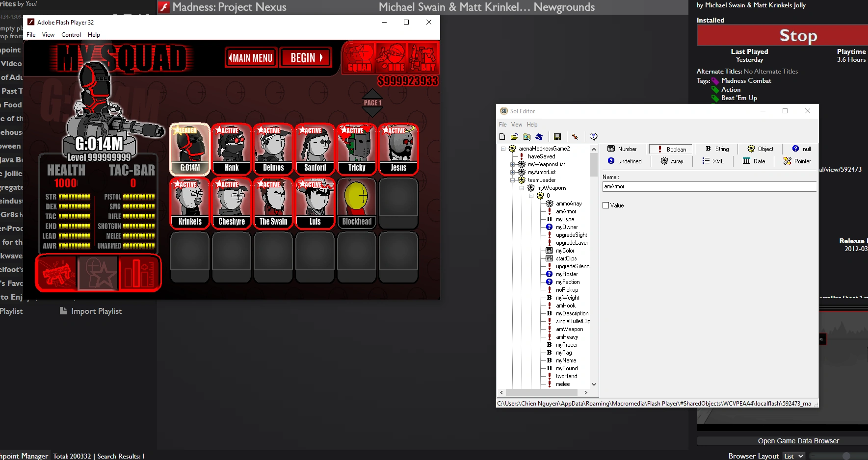This screenshot has height=460, width=868.
Task: Click the Madness Combat tag link
Action: 746,80
